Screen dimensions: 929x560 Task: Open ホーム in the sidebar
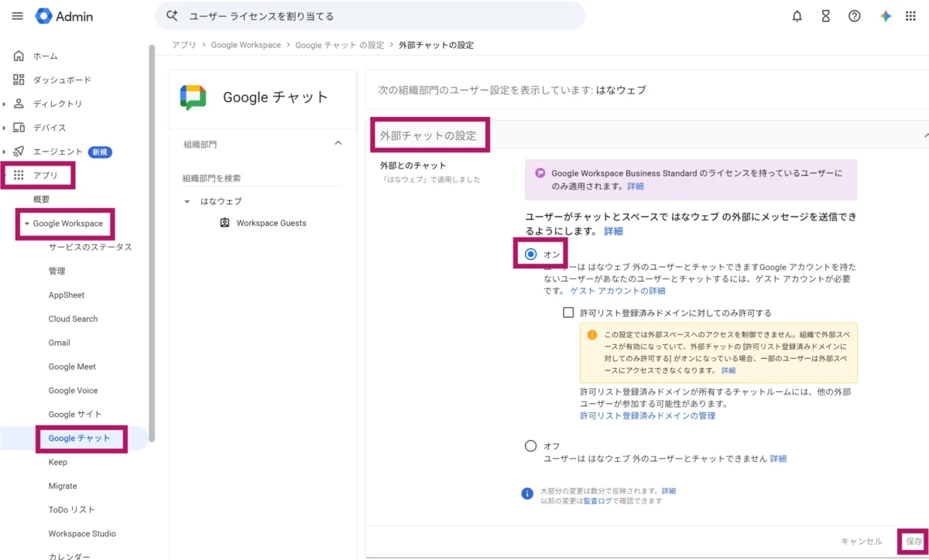45,56
